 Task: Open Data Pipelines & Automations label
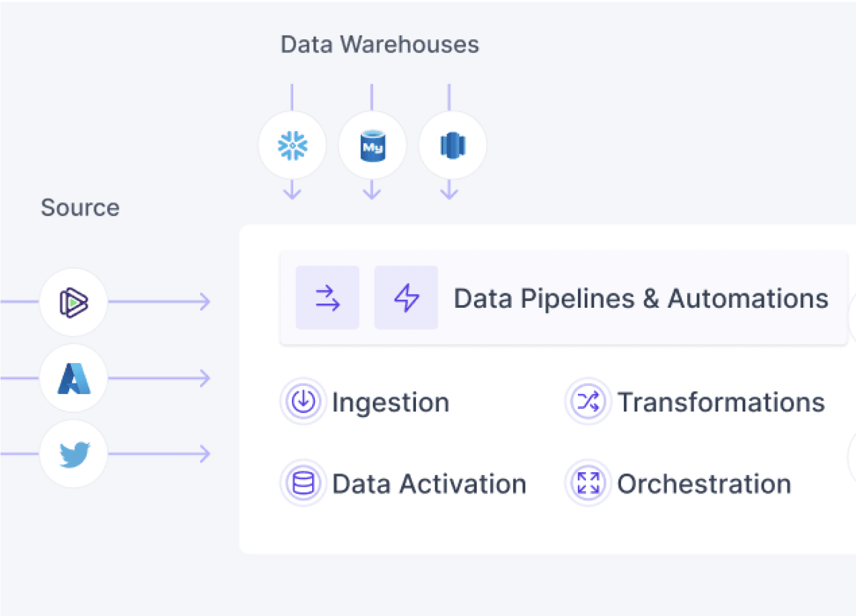click(641, 299)
